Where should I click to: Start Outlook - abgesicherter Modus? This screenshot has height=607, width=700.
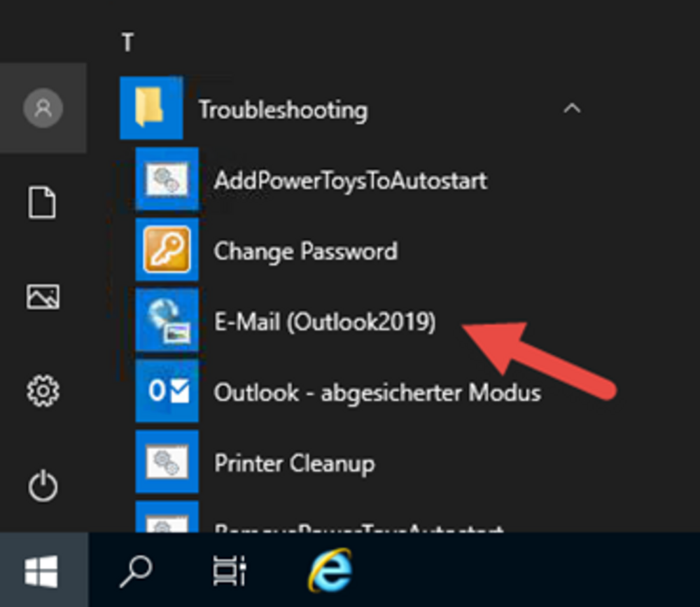click(x=377, y=393)
